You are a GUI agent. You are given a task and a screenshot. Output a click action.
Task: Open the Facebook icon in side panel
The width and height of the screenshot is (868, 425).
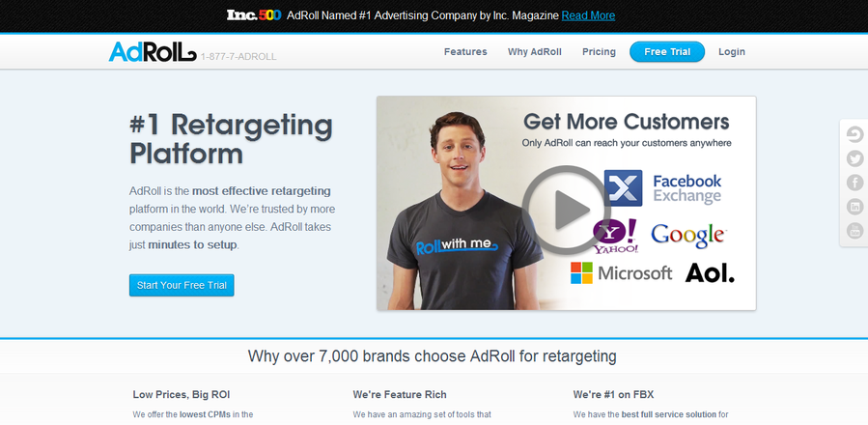click(x=854, y=183)
